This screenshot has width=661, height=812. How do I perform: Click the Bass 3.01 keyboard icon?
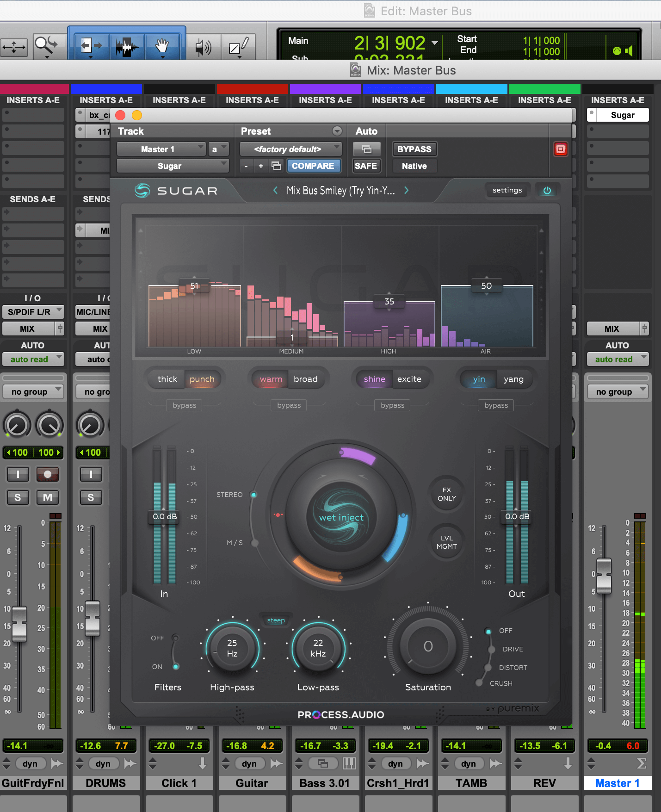point(349,763)
